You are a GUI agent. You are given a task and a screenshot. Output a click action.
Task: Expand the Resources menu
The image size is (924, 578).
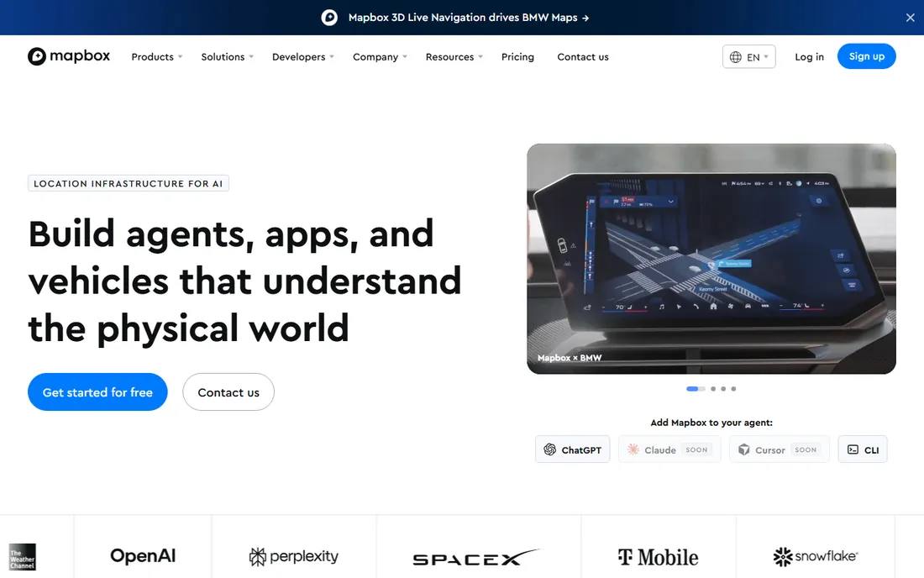point(454,57)
